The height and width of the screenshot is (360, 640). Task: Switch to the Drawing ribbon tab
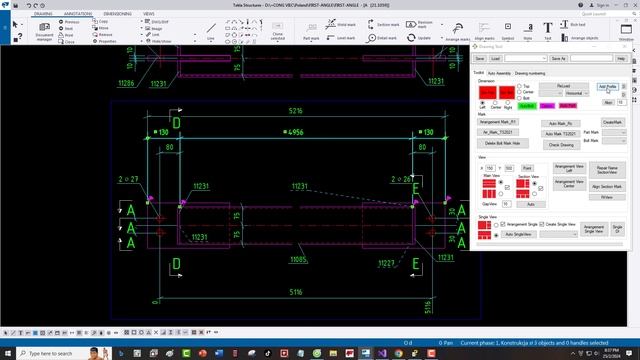[43, 14]
